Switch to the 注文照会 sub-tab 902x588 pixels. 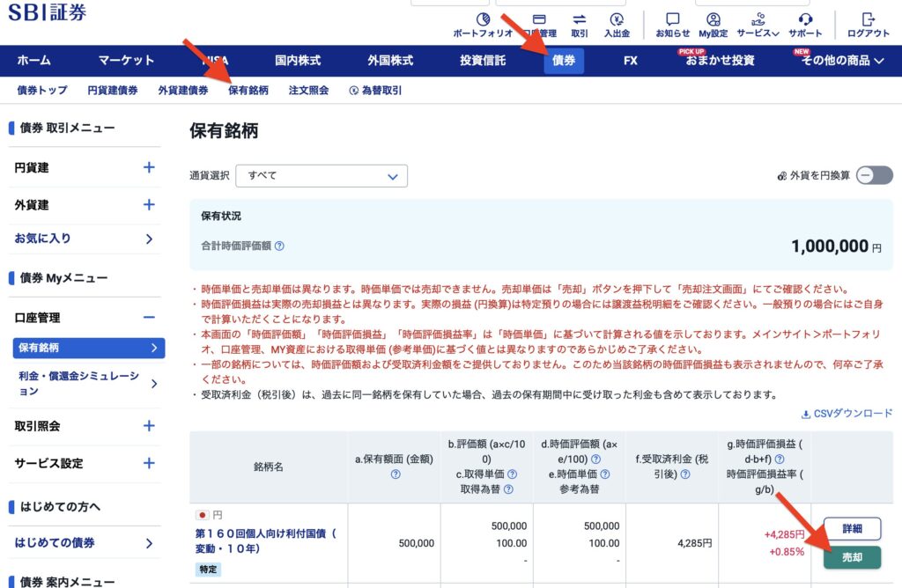click(308, 91)
